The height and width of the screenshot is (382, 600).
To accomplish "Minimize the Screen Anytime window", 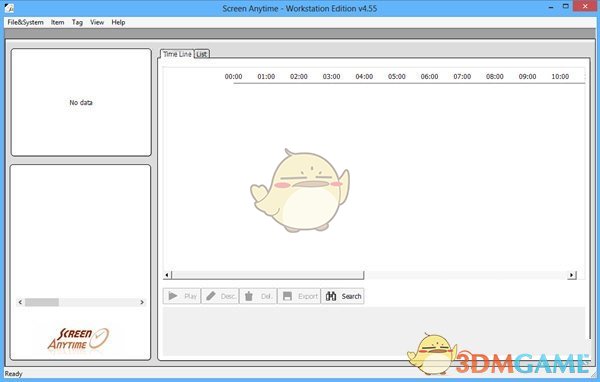I will 551,7.
